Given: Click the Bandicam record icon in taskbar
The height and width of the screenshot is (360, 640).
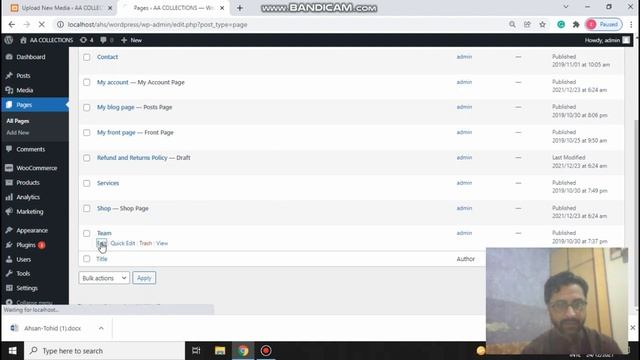Looking at the screenshot, I should [266, 351].
